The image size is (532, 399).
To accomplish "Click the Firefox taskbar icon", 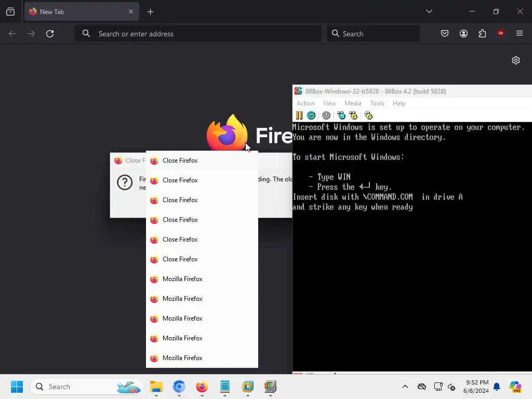I will (x=202, y=387).
